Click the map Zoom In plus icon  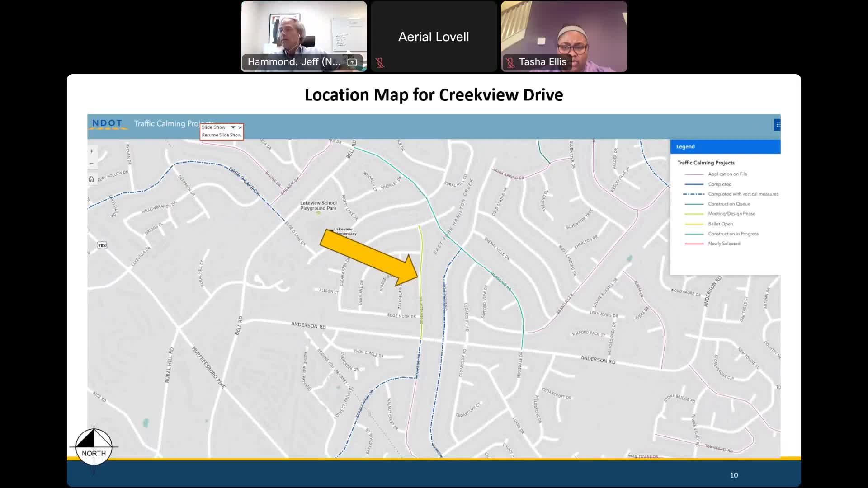[x=92, y=151]
